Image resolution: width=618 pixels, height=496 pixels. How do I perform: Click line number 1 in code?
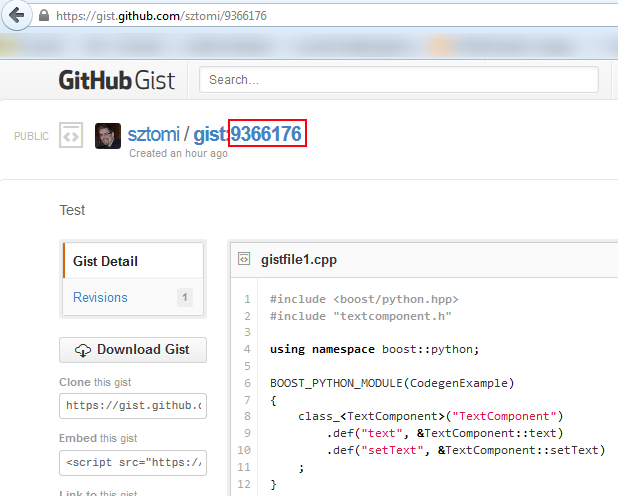click(247, 299)
